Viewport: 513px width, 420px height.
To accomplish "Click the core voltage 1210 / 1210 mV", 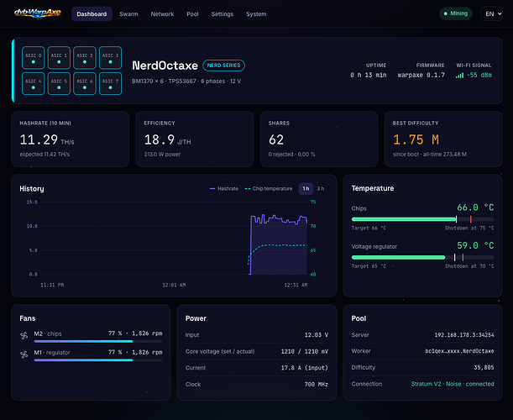I will pyautogui.click(x=304, y=351).
